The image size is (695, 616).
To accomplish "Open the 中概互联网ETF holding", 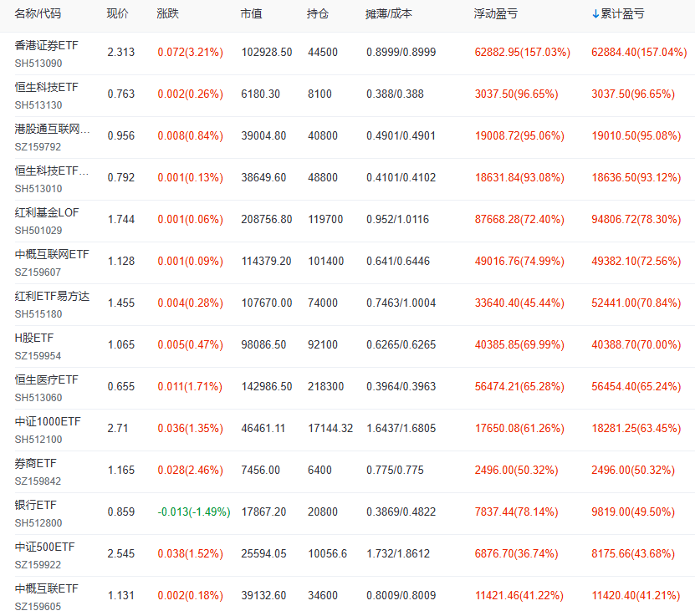I will tap(52, 254).
